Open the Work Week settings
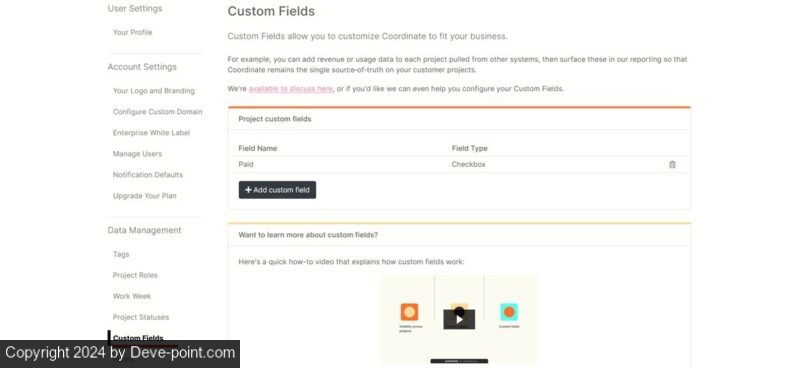Viewport: 800px width, 368px height. coord(132,296)
